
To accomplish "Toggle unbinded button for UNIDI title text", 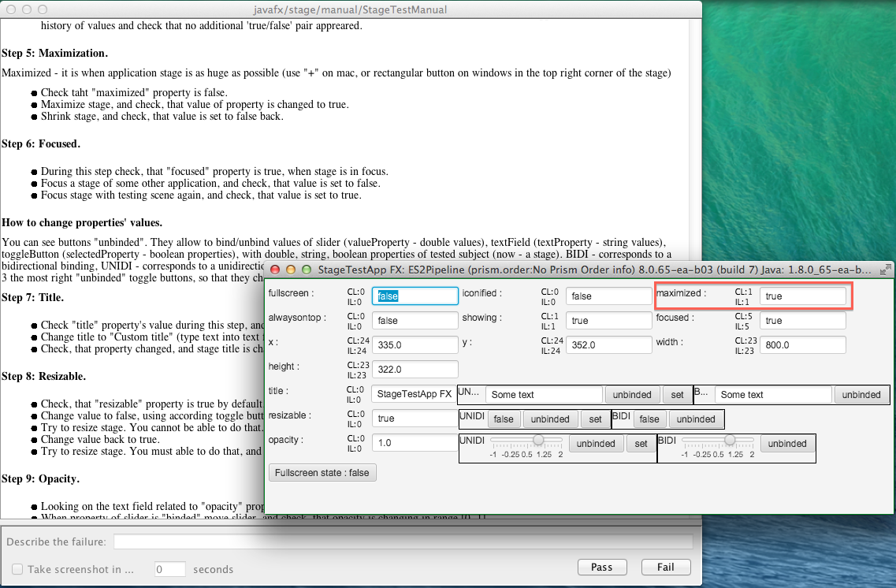I will tap(632, 395).
